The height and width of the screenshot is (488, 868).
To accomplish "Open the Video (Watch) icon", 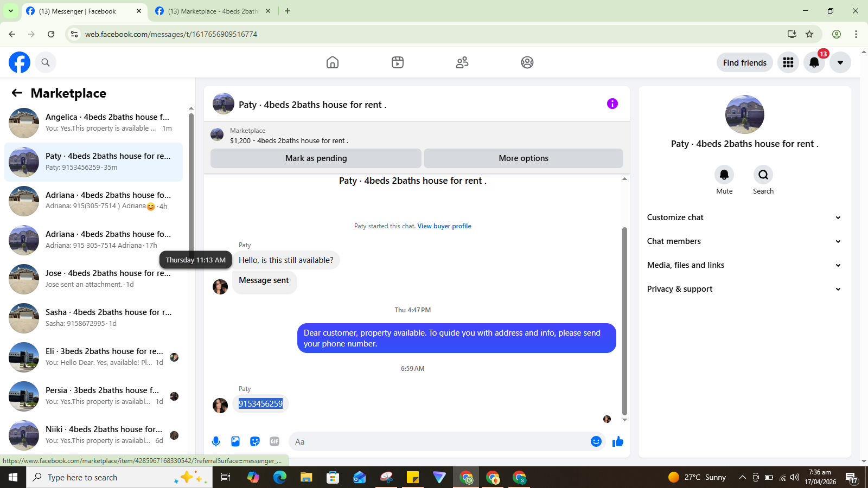I will click(x=398, y=62).
